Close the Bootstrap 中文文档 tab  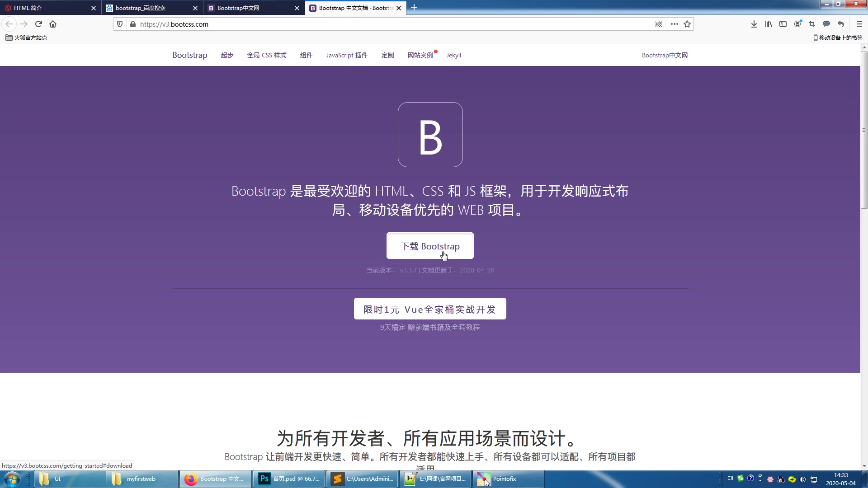tap(399, 8)
